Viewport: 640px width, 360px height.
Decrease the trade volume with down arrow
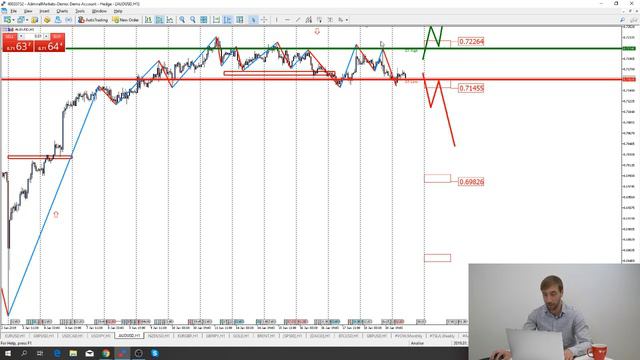pos(21,36)
